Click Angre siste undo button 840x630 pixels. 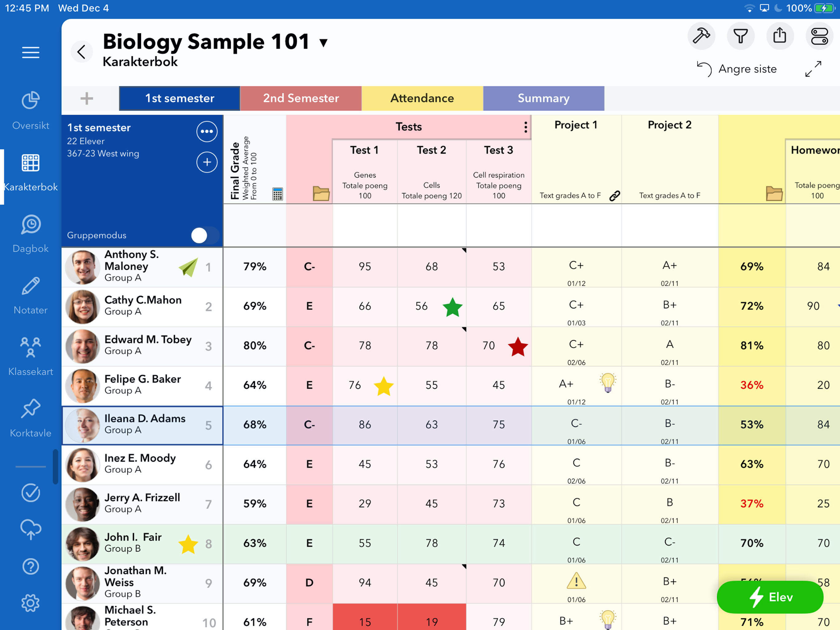pos(737,69)
